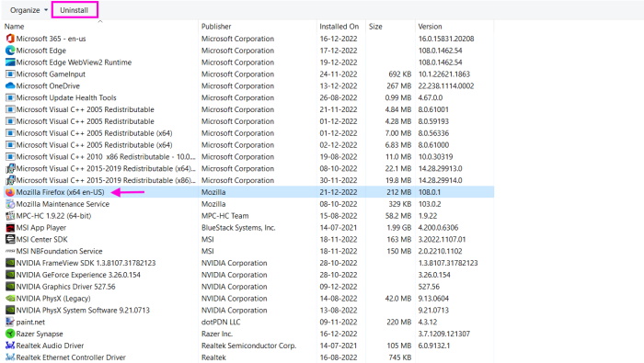Click version 22.238.1114.0002 cell
The width and height of the screenshot is (644, 363).
446,85
